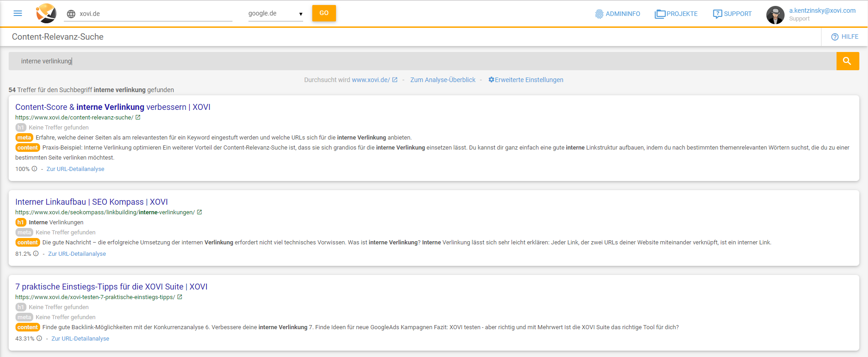Click the orange GO button
Screen dimensions: 868x357
324,13
